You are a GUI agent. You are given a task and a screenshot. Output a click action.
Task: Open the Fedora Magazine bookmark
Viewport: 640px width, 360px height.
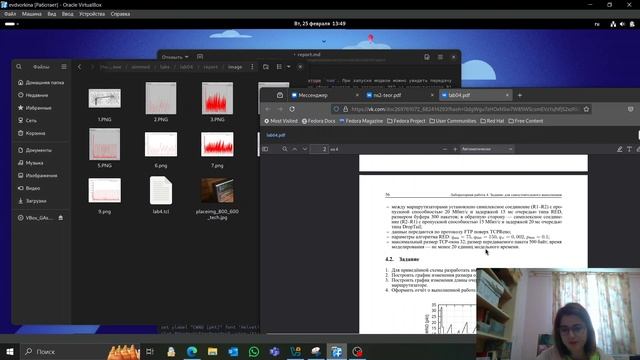361,121
